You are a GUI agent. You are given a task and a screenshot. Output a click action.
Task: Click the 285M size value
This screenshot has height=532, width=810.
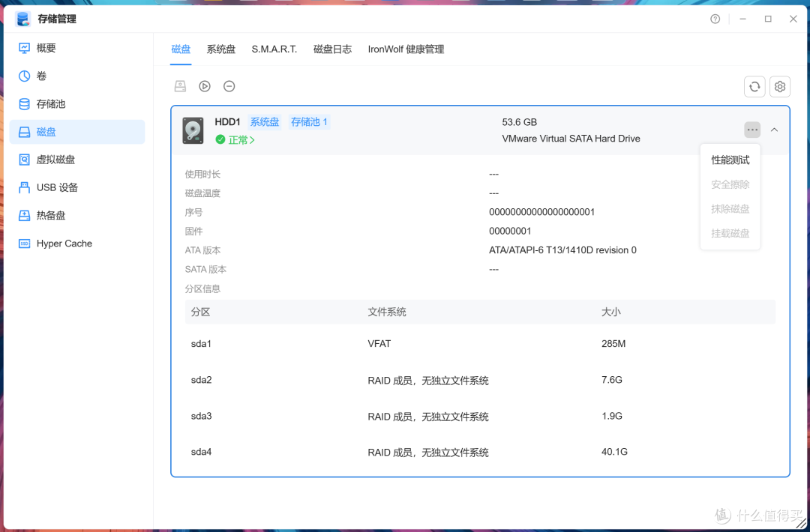[613, 344]
